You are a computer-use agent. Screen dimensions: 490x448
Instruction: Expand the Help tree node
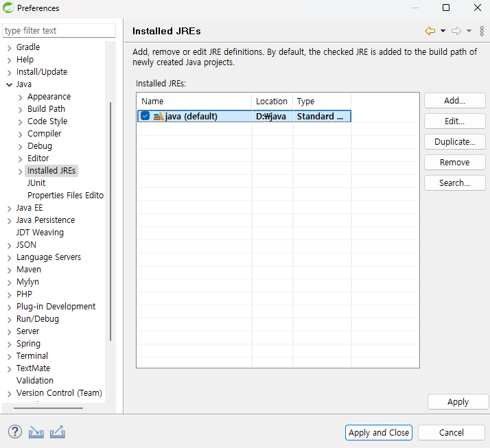[x=10, y=60]
